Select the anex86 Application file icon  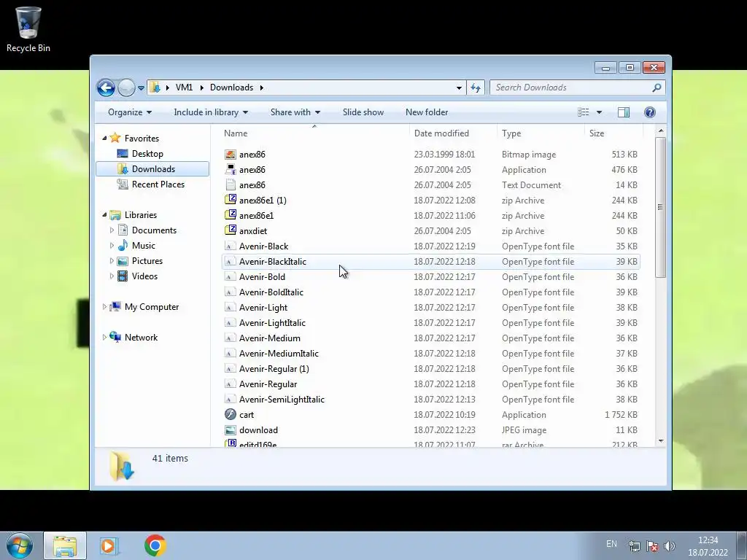[230, 169]
